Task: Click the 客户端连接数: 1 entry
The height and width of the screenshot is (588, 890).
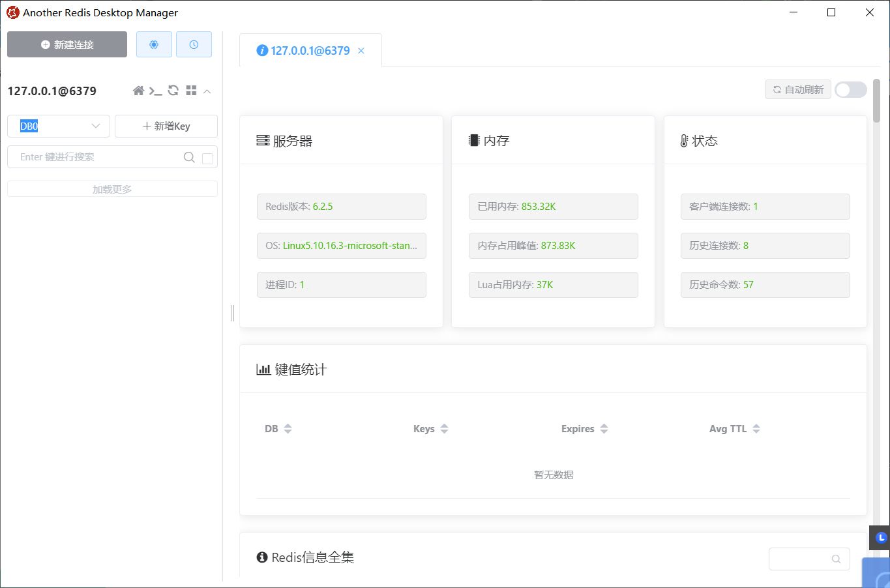Action: (765, 207)
